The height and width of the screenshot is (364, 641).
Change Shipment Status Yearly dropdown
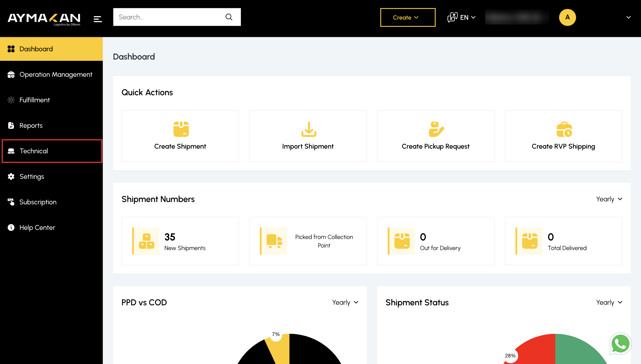[609, 302]
